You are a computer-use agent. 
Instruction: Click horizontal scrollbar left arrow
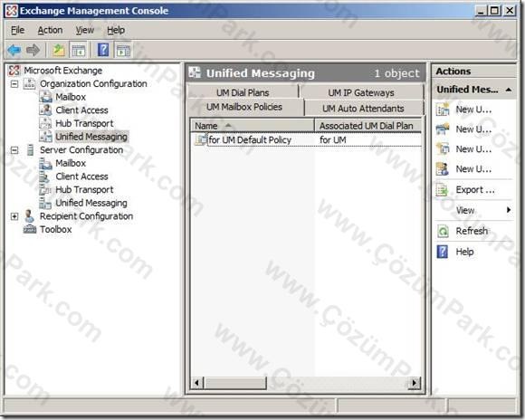[x=197, y=383]
